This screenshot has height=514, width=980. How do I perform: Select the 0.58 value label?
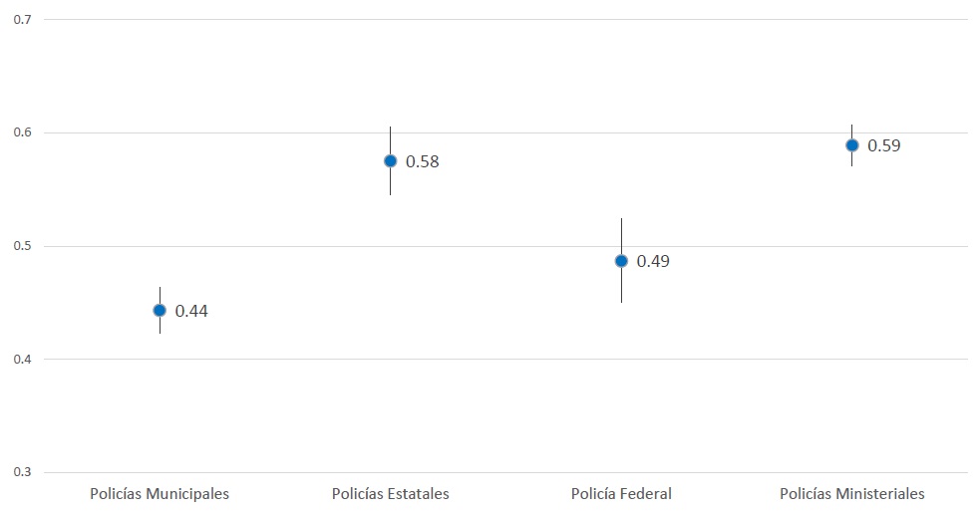[x=423, y=161]
